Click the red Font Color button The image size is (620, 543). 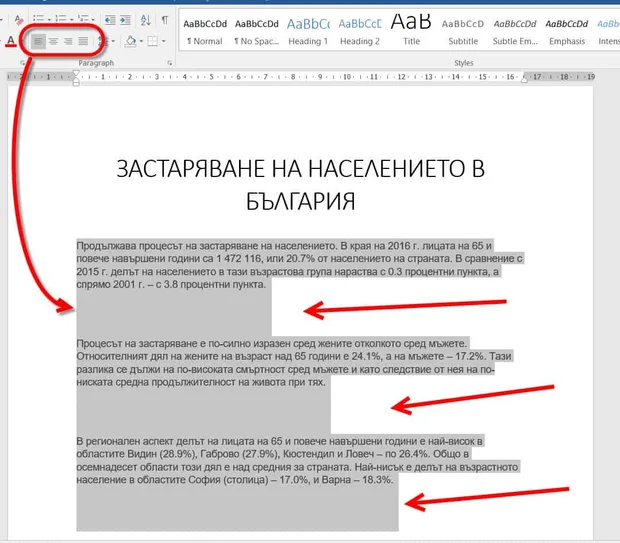11,41
